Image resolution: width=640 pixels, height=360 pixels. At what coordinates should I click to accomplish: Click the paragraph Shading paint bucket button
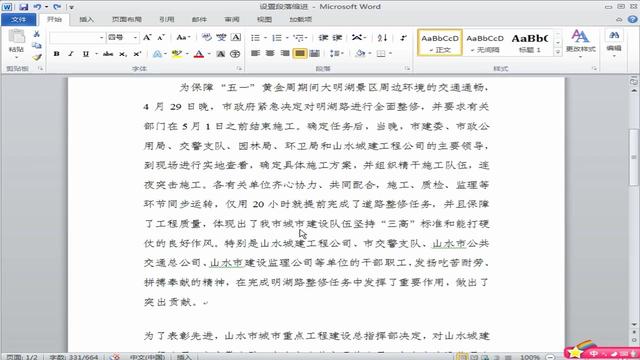(x=360, y=53)
